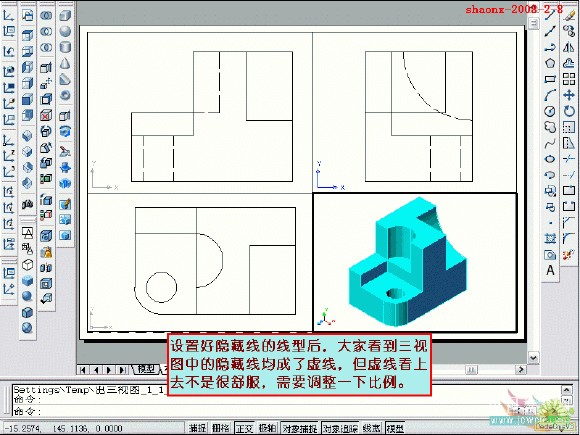Image resolution: width=580 pixels, height=435 pixels.
Task: Switch to Top view
Action: coord(27,36)
